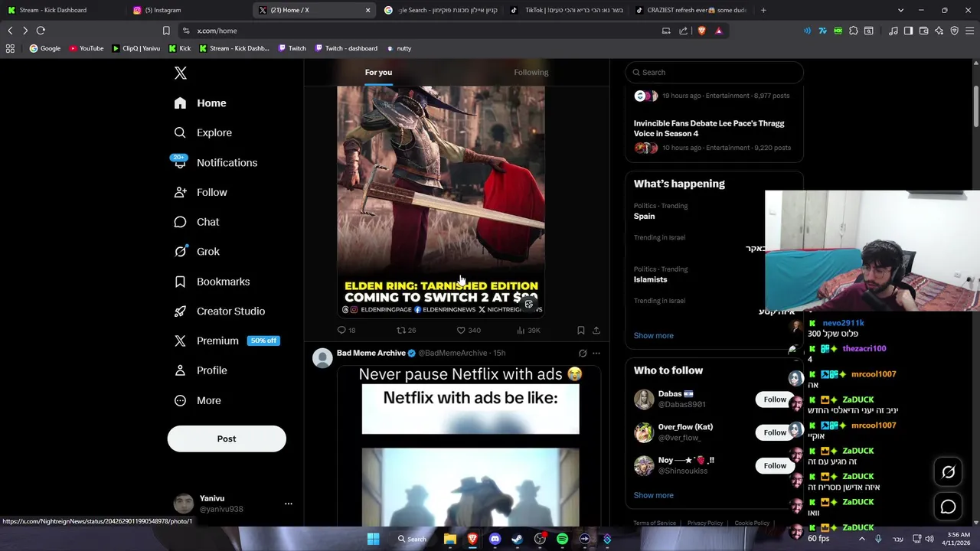Open YouTube bookmark in bookmarks bar

point(86,48)
